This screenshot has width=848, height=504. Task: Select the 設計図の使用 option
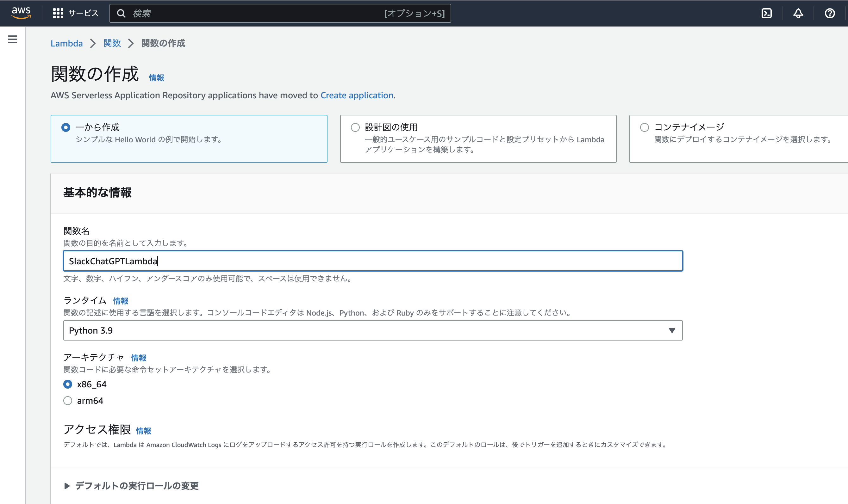click(x=355, y=127)
